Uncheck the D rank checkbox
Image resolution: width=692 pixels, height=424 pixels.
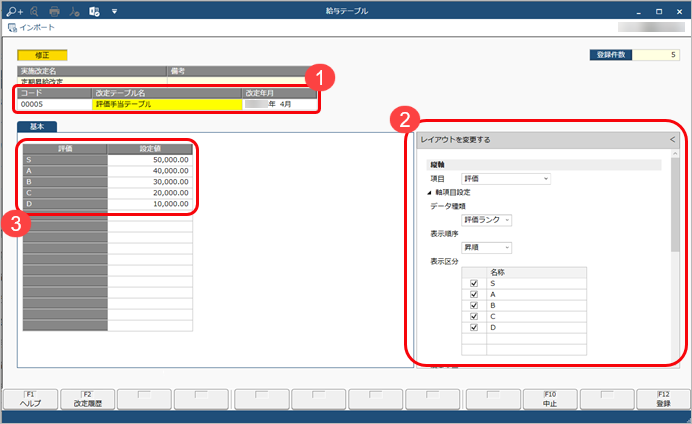pos(473,327)
